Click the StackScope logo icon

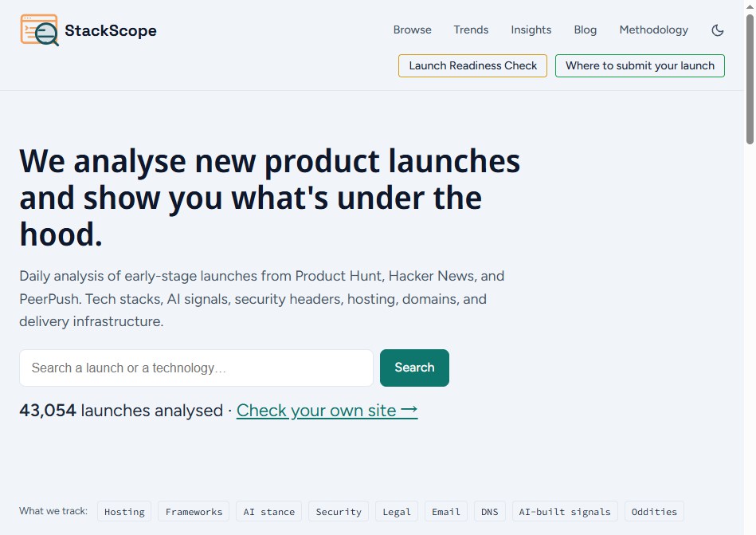click(x=40, y=30)
